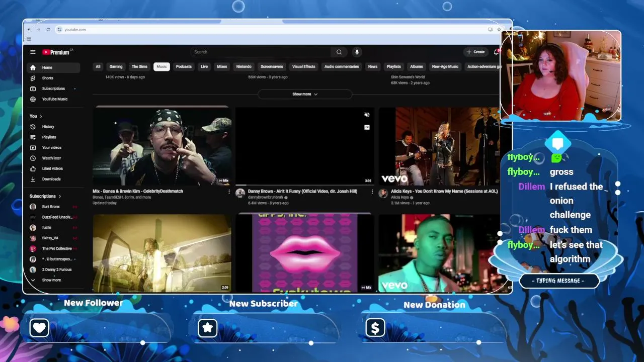Click browser back arrow
Screen dimensions: 644x362
(29, 30)
